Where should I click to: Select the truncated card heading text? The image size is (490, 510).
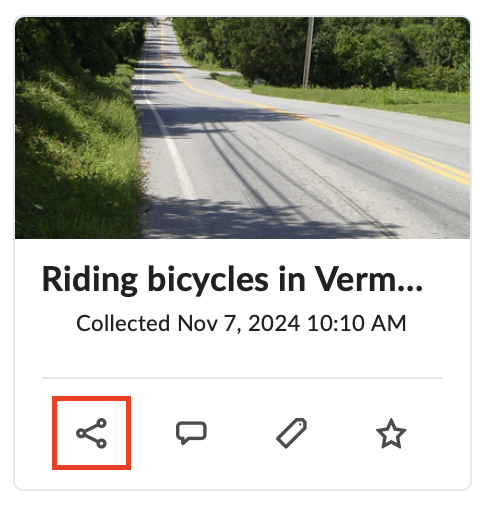232,279
